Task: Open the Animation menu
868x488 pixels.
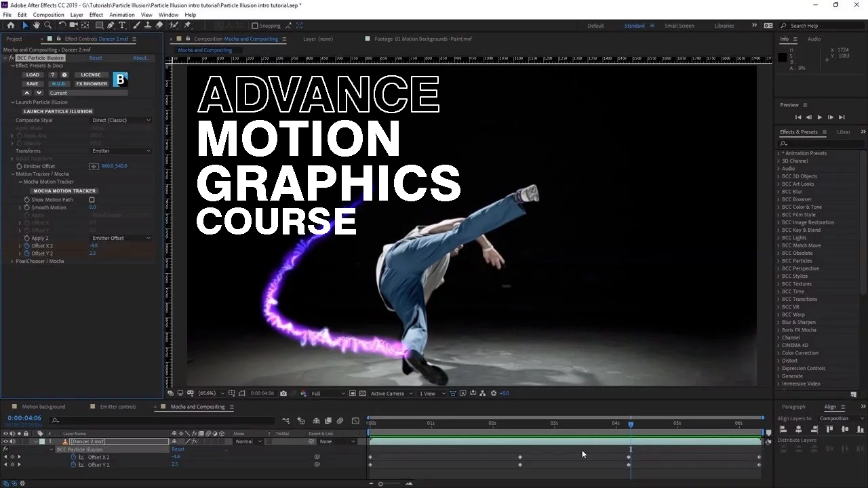Action: tap(122, 15)
